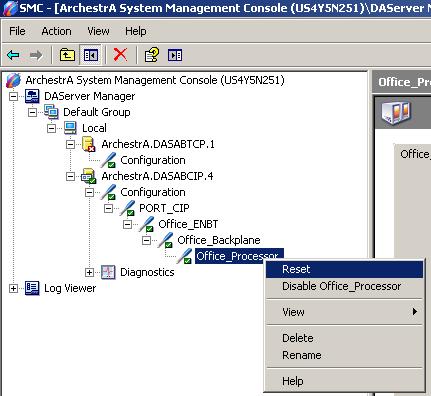The image size is (431, 396).
Task: Open the Help question-mark toolbar icon
Action: pyautogui.click(x=152, y=55)
